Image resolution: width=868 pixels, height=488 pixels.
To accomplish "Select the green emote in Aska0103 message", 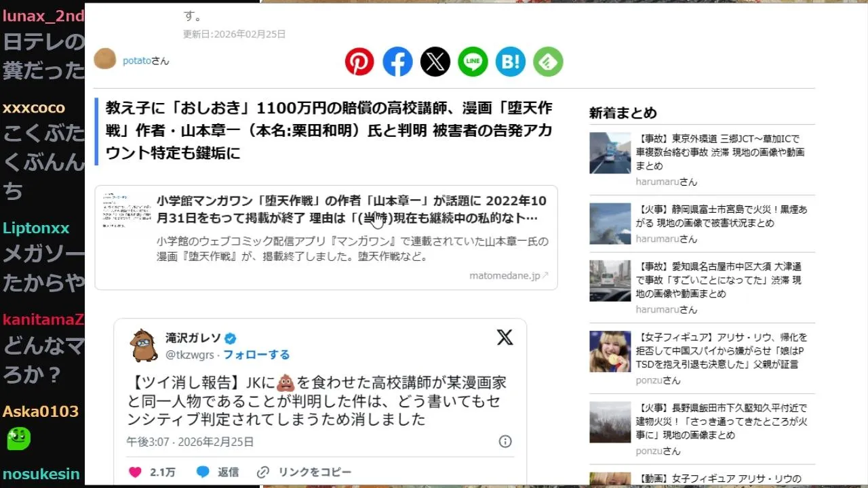I will point(18,439).
